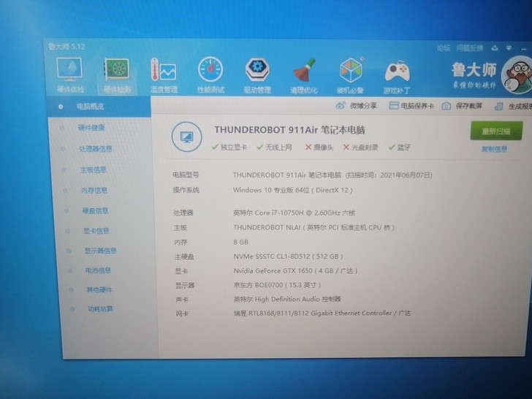Launch 性能测试 performance test
The width and height of the screenshot is (532, 399).
point(210,75)
